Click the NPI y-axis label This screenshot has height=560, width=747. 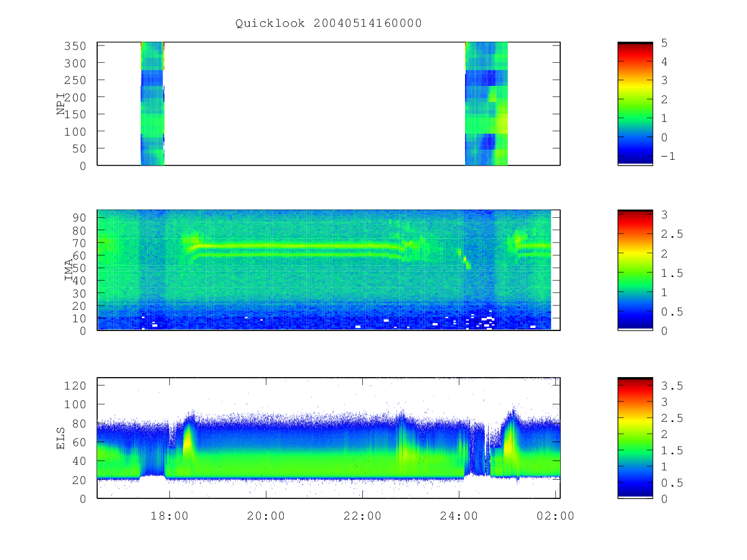(61, 104)
